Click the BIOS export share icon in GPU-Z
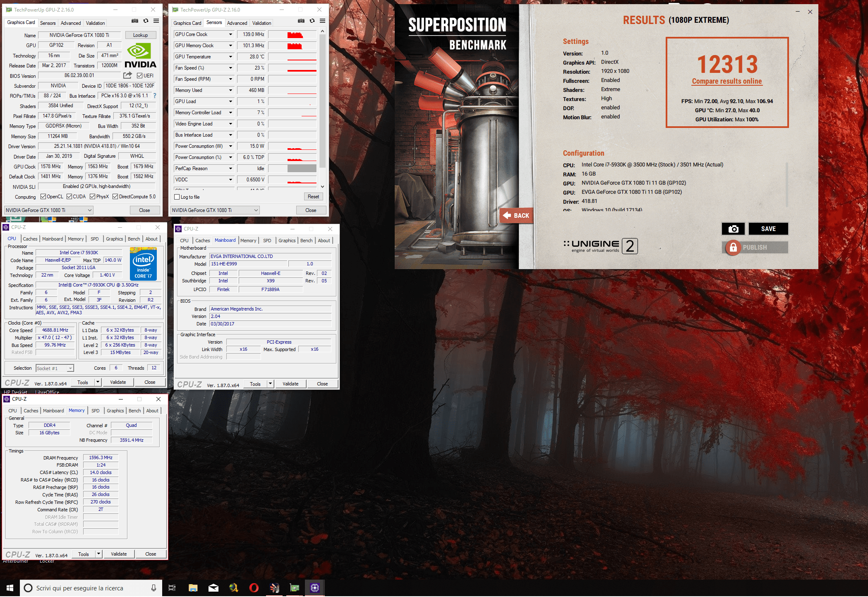 tap(127, 75)
